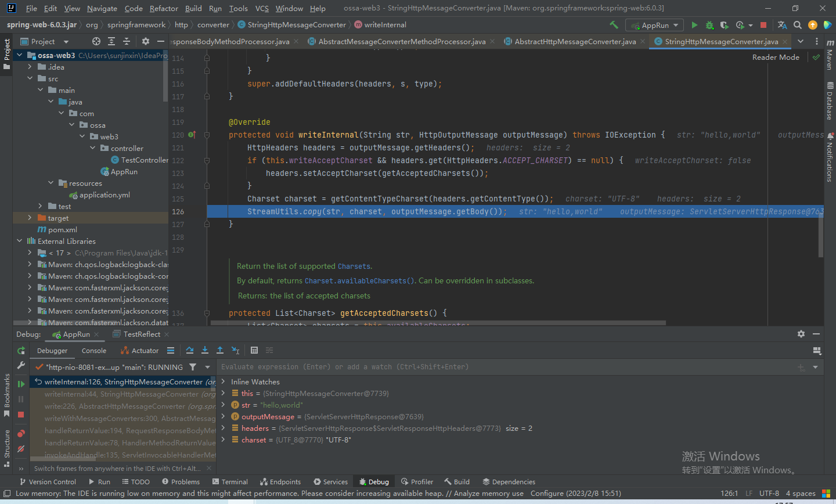This screenshot has height=504, width=836.
Task: Collapse the External Libraries node
Action: pos(19,241)
